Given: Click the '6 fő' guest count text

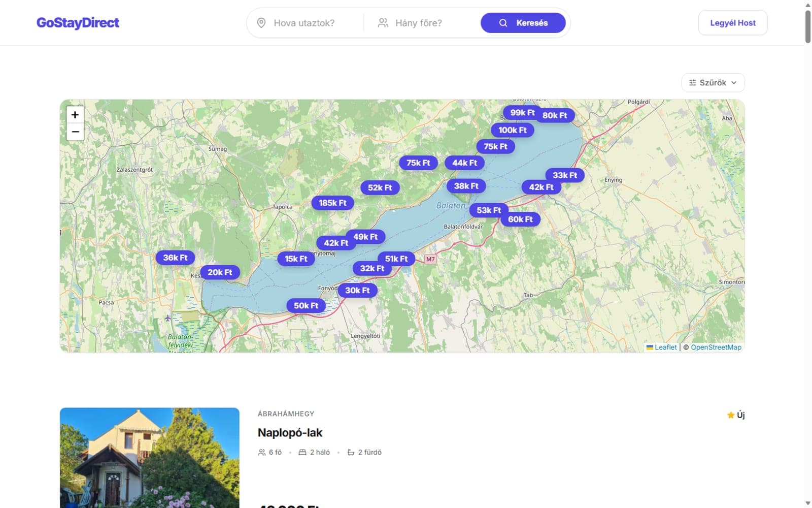Looking at the screenshot, I should (275, 452).
